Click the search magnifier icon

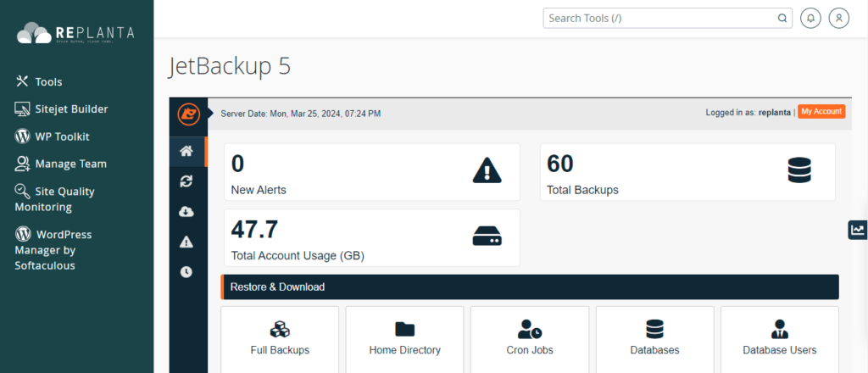pyautogui.click(x=782, y=19)
